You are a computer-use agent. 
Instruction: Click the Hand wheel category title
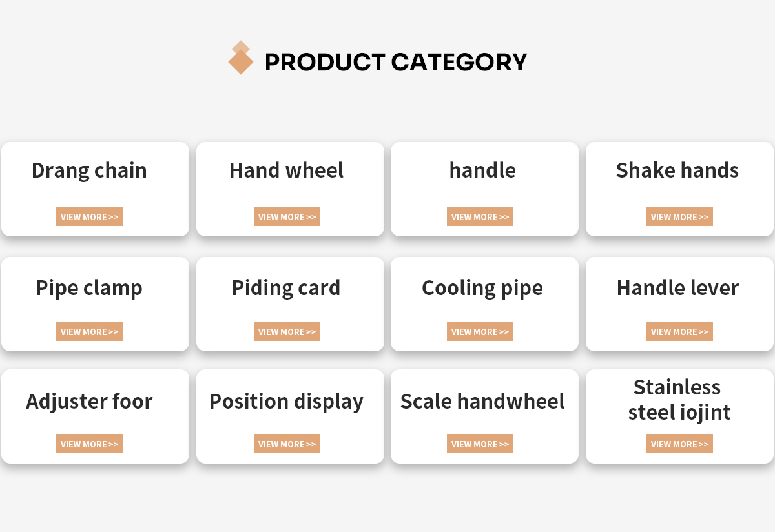click(x=286, y=170)
